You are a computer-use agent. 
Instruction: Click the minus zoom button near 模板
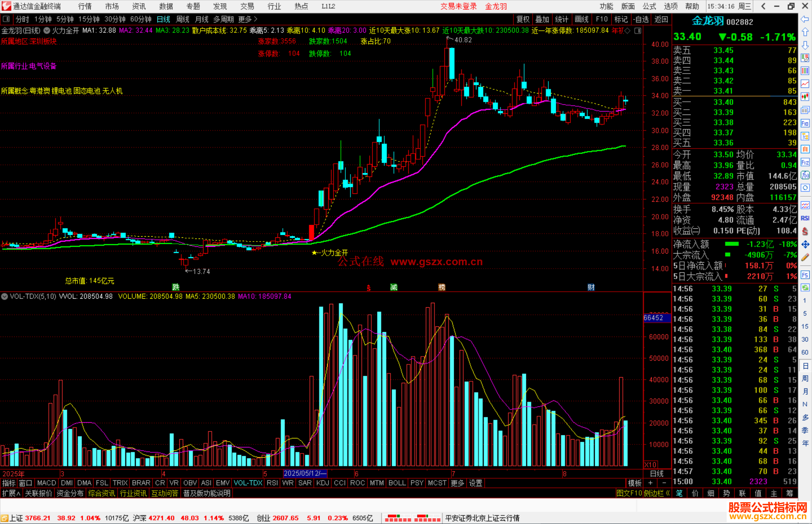(664, 483)
